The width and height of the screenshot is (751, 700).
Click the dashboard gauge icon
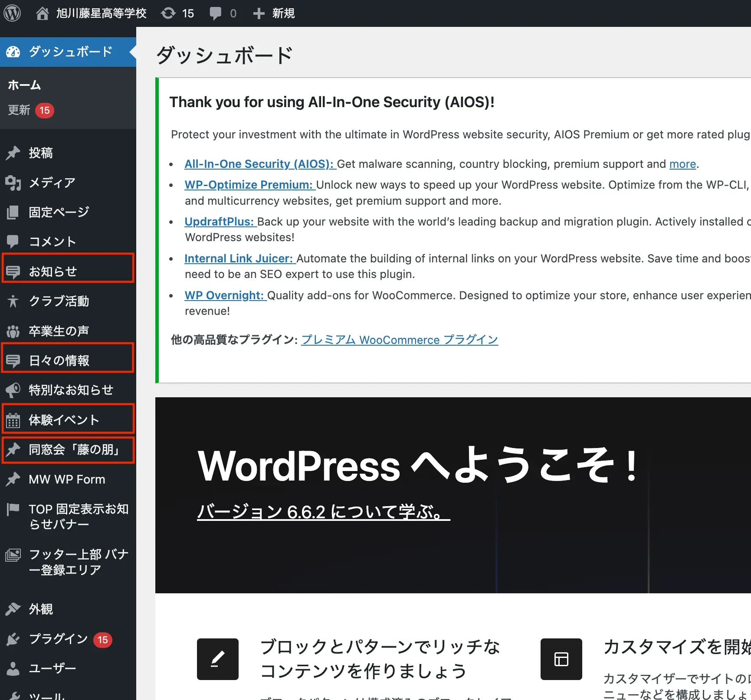[13, 52]
